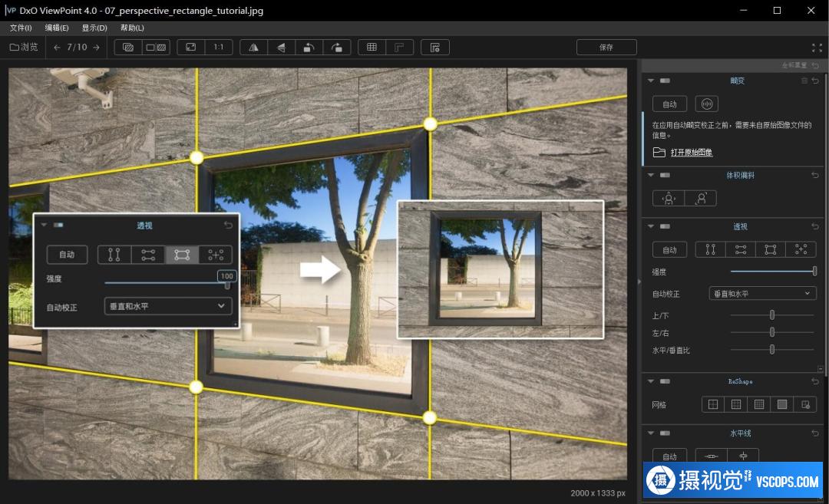
Task: Select manual distortion correction icon
Action: [x=707, y=104]
